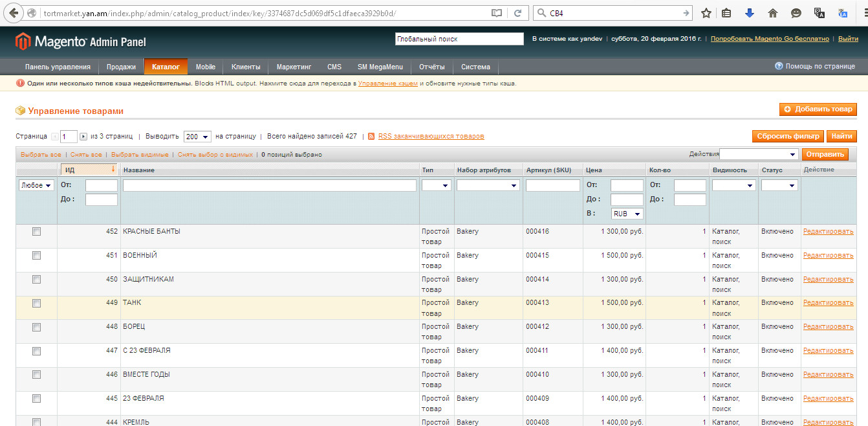Open the Набор атрибутов filter dropdown

pos(488,185)
